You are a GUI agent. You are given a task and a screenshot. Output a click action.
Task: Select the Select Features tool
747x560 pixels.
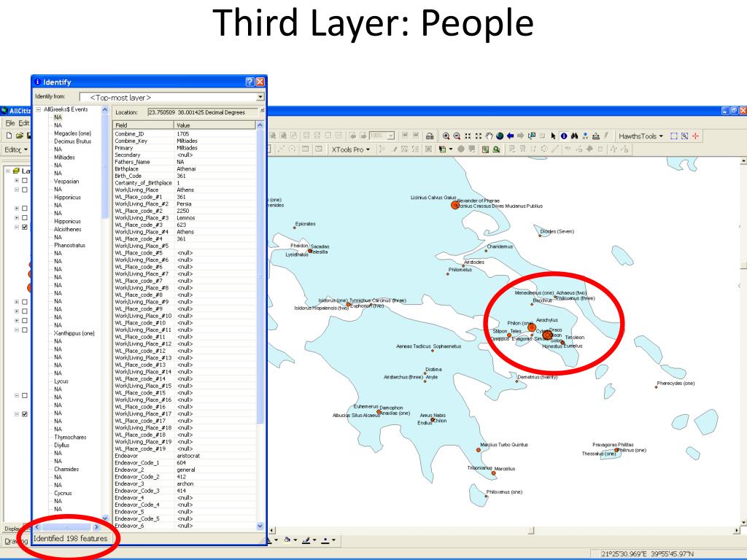[x=532, y=136]
